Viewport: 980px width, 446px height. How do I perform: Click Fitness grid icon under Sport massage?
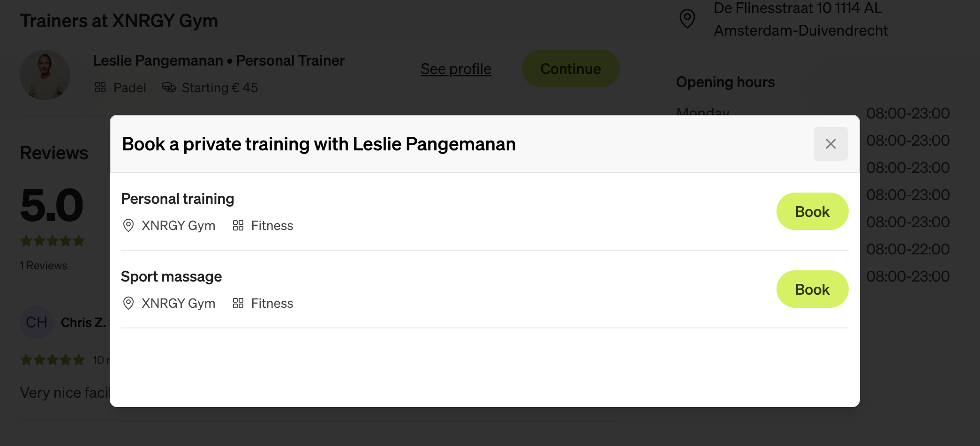point(238,303)
